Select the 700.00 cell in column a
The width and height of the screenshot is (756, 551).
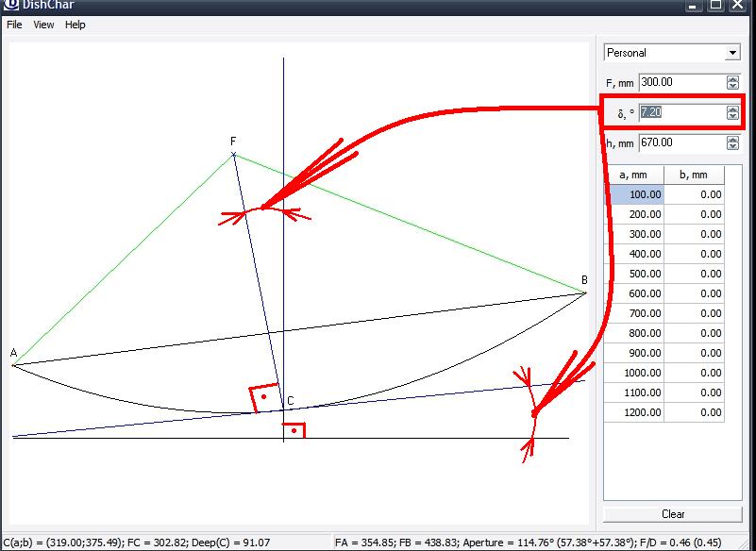coord(633,313)
